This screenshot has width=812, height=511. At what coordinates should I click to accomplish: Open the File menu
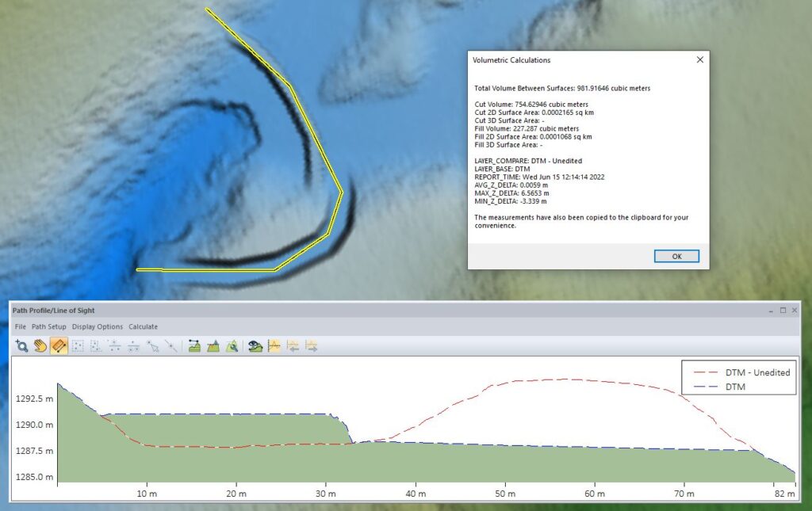[20, 327]
